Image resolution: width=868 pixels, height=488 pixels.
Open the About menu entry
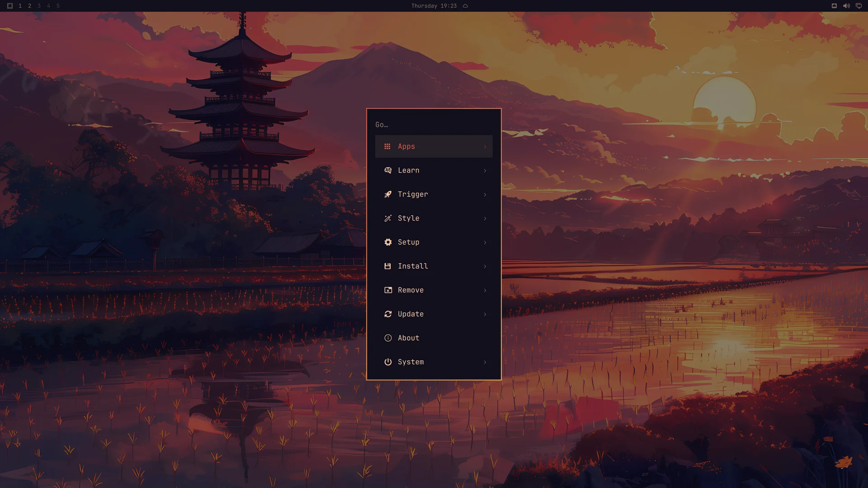tap(434, 338)
